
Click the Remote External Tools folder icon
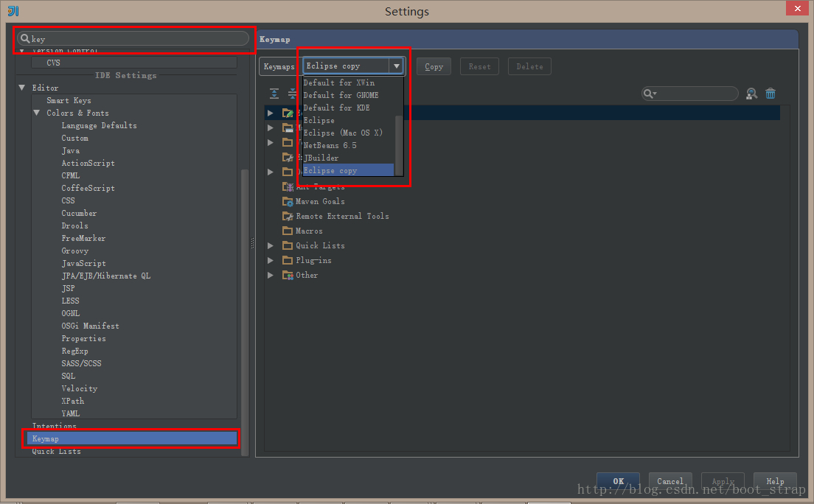[x=288, y=216]
